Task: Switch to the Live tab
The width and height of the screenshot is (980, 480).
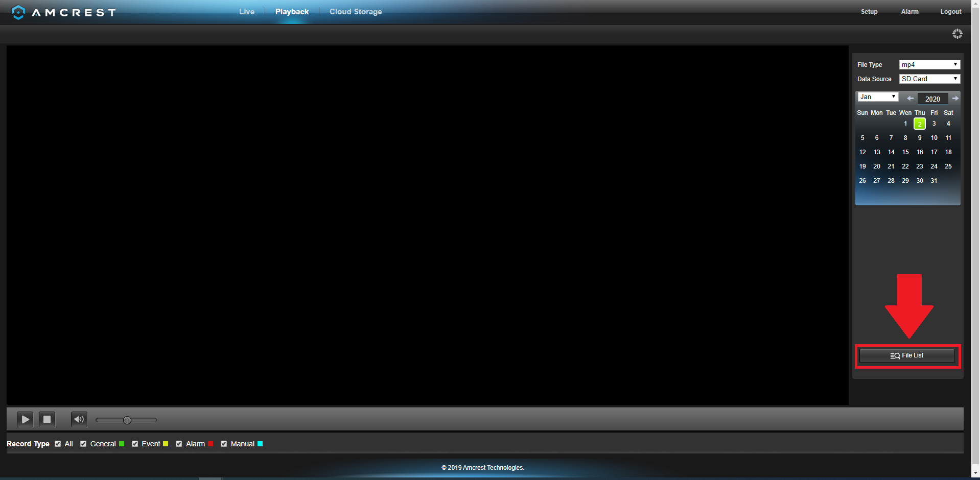Action: (246, 12)
